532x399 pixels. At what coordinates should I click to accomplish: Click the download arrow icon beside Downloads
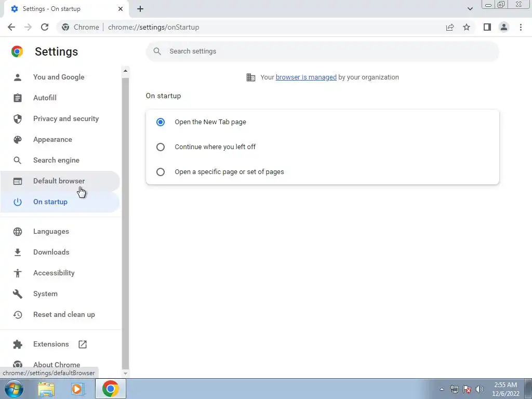tap(18, 252)
